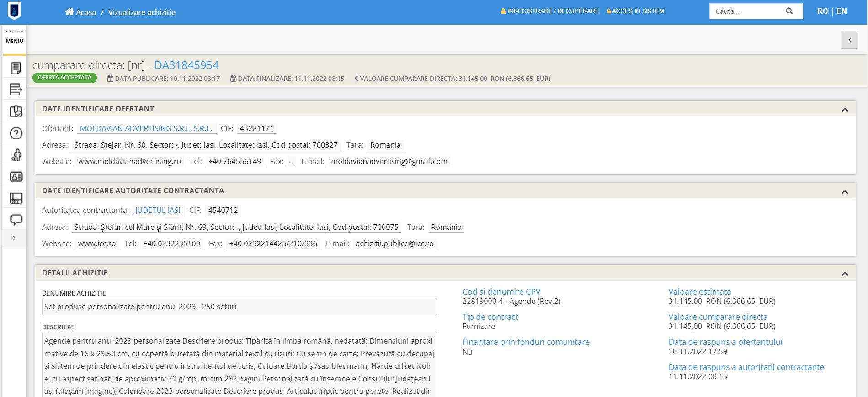Click Data de raspuns a autoritatii contractante label

pos(746,367)
